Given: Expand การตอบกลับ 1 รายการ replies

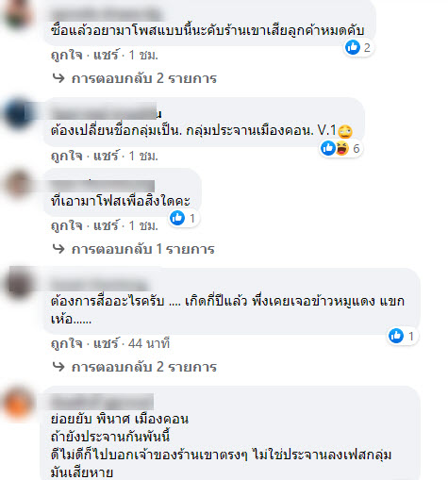Looking at the screenshot, I should pos(143,249).
